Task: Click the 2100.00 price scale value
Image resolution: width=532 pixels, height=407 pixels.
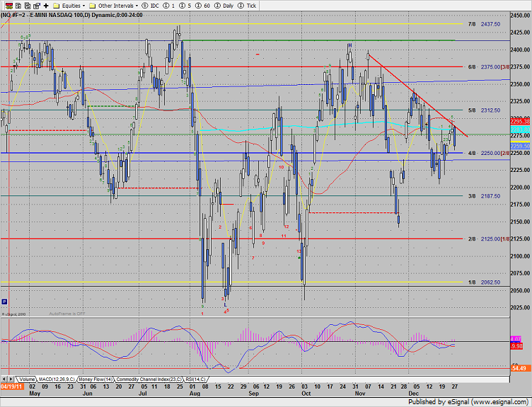Action: point(520,256)
